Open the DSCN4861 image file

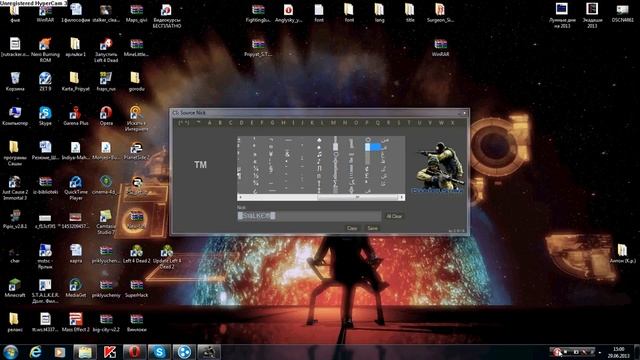[622, 13]
